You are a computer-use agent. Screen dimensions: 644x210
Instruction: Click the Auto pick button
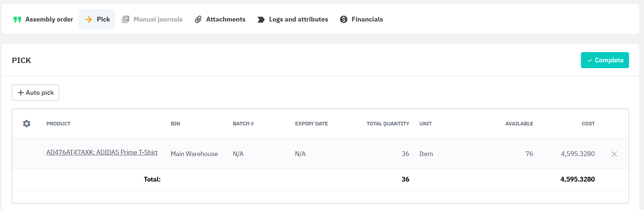tap(35, 93)
